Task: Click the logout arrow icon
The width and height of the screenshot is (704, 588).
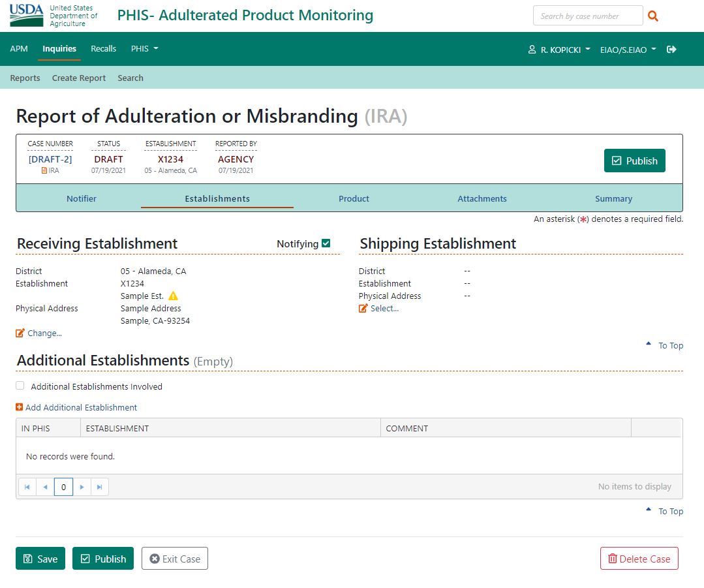Action: tap(671, 49)
